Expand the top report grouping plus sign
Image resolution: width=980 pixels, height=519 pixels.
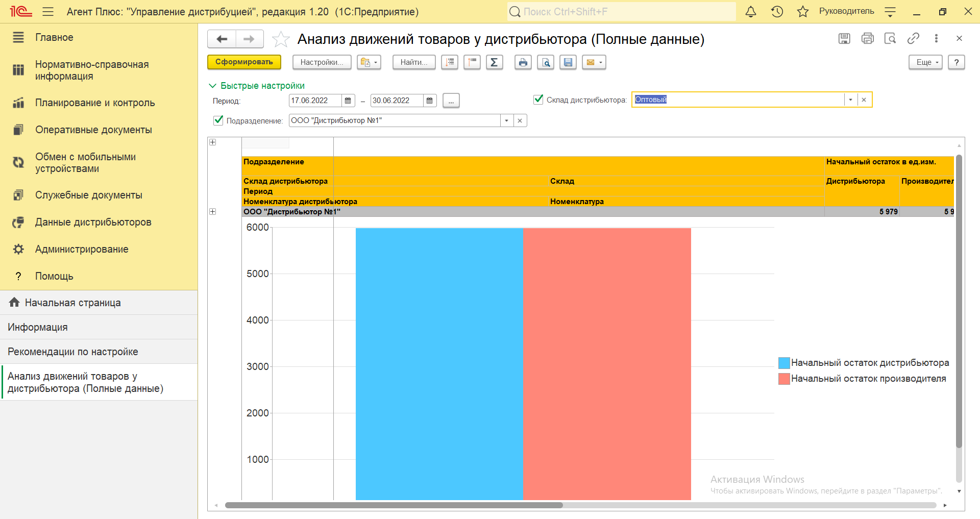click(x=213, y=142)
